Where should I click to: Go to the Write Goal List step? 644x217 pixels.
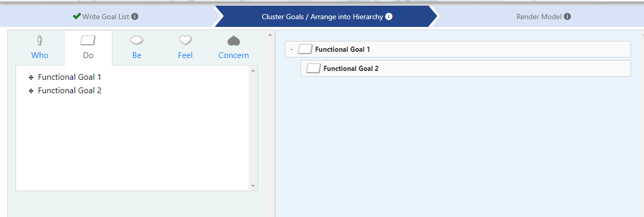106,17
